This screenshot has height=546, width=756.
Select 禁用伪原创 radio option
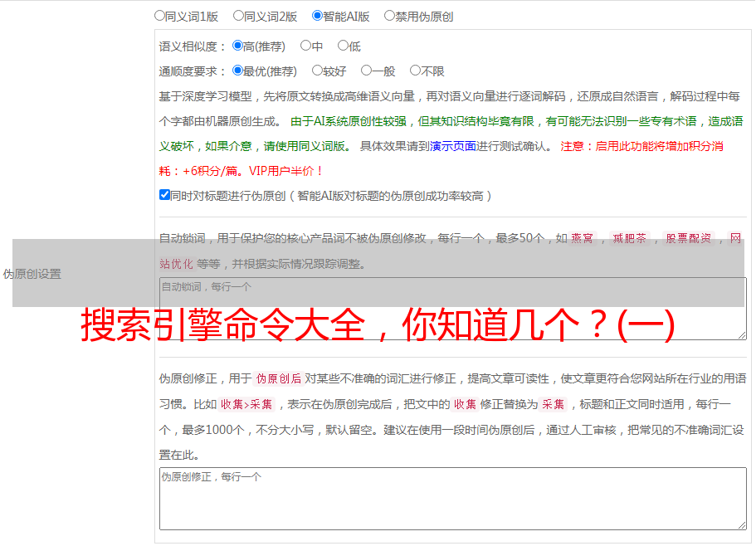[x=389, y=16]
